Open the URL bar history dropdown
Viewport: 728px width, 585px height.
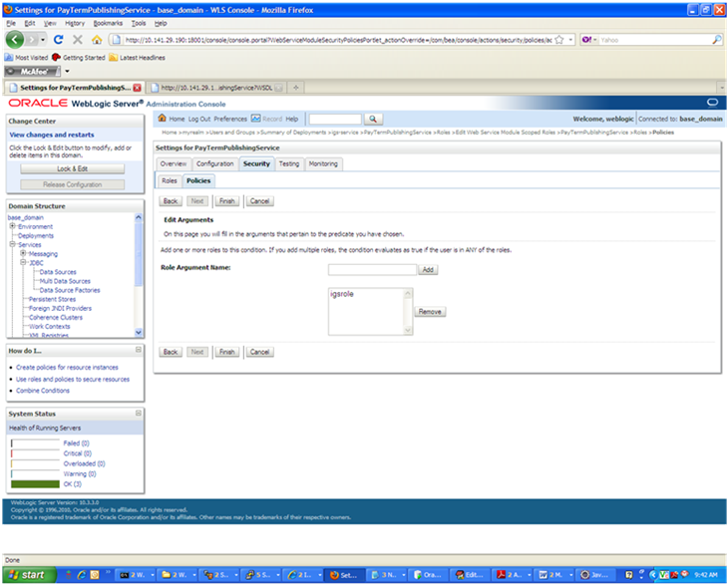[x=570, y=40]
